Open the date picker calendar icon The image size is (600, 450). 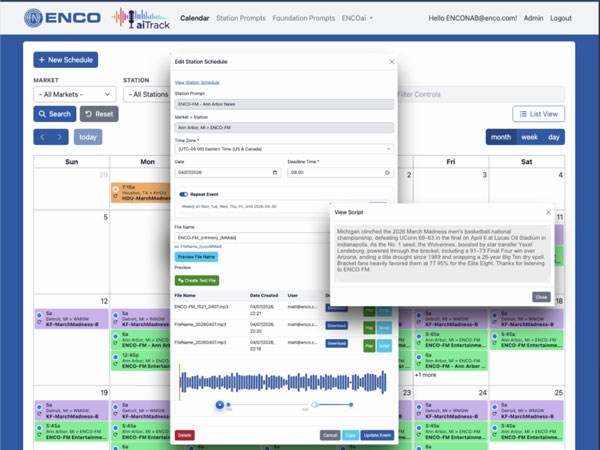pos(276,172)
